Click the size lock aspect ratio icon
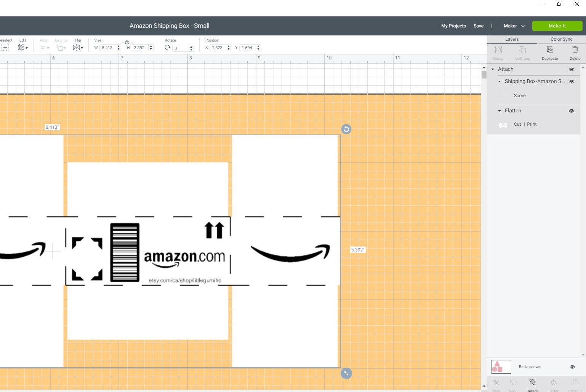Image resolution: width=586 pixels, height=392 pixels. [x=127, y=42]
